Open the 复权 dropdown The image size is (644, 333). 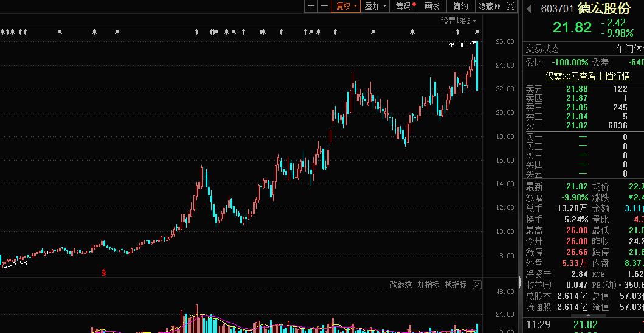coord(347,6)
